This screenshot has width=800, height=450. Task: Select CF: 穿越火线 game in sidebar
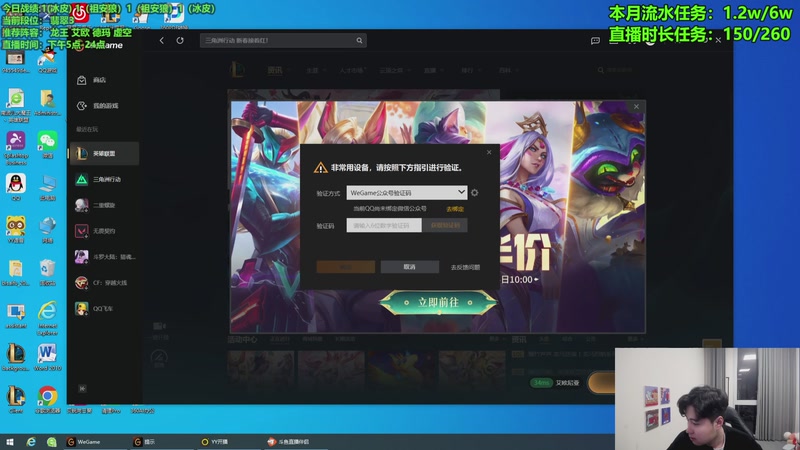coord(104,283)
